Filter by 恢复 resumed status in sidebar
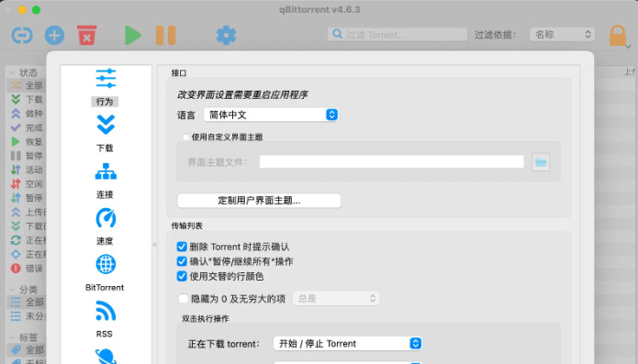 tap(27, 141)
